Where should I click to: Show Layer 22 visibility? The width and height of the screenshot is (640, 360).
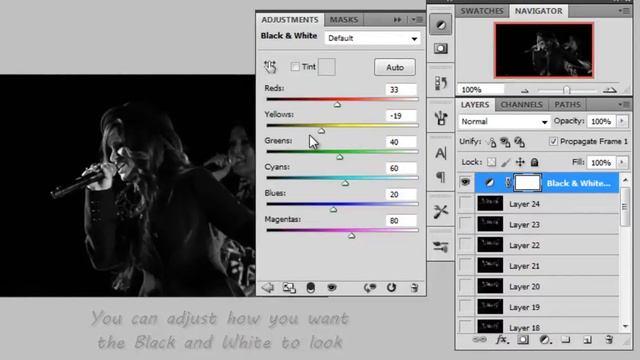pos(465,245)
